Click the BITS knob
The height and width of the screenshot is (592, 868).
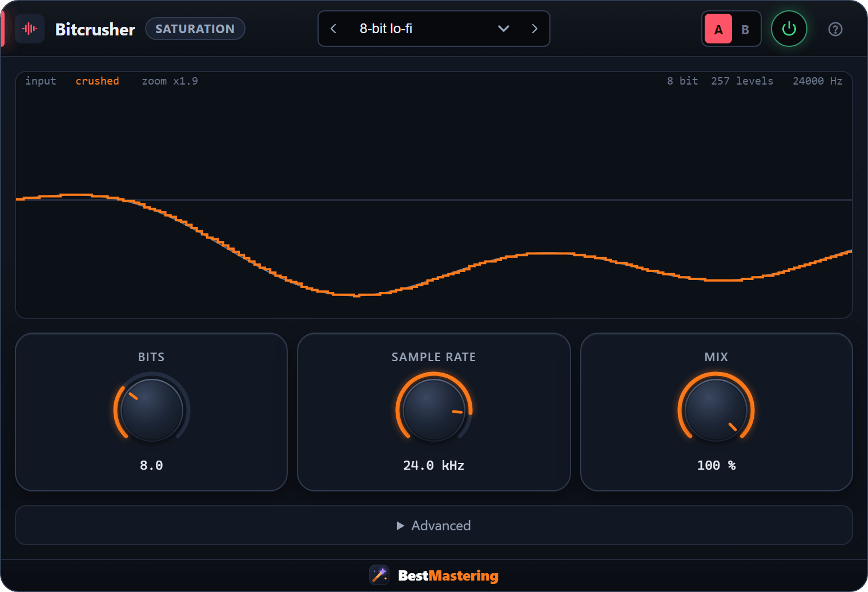(x=151, y=410)
